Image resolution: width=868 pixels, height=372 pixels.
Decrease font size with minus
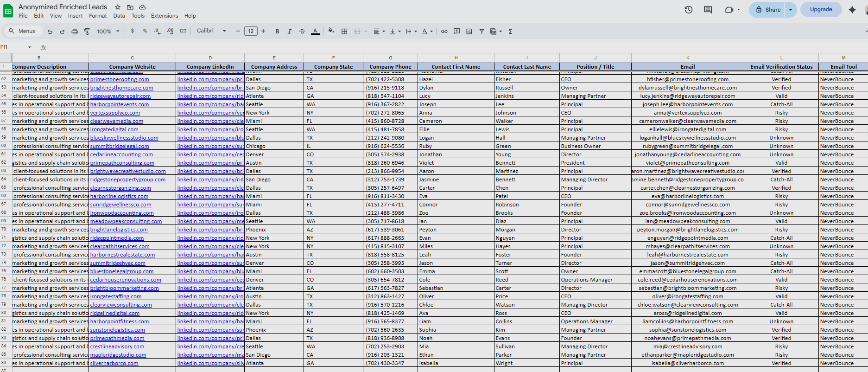[x=238, y=31]
